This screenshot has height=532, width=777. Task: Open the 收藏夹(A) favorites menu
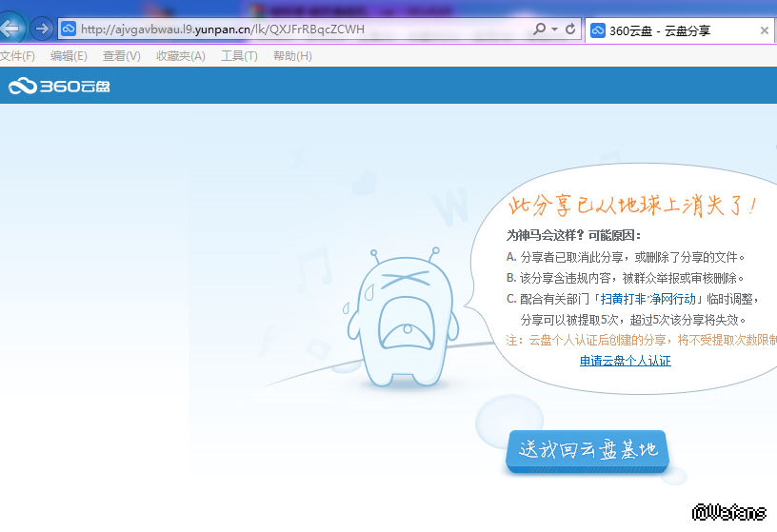pyautogui.click(x=180, y=56)
